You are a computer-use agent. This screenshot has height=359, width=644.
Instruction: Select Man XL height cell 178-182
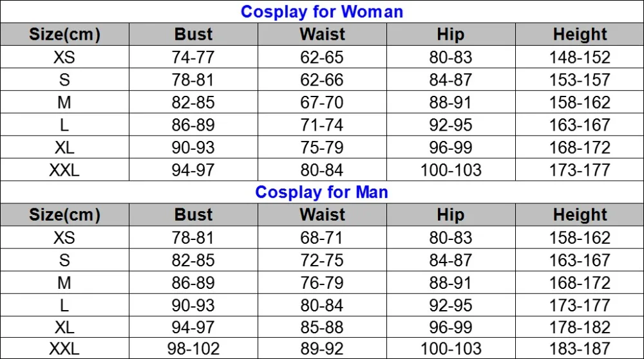point(580,327)
